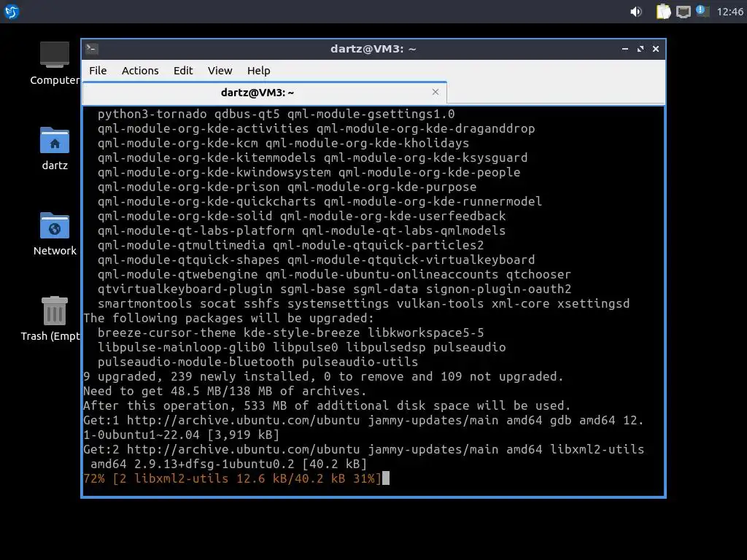Open the clipboard manager tray icon

click(663, 12)
